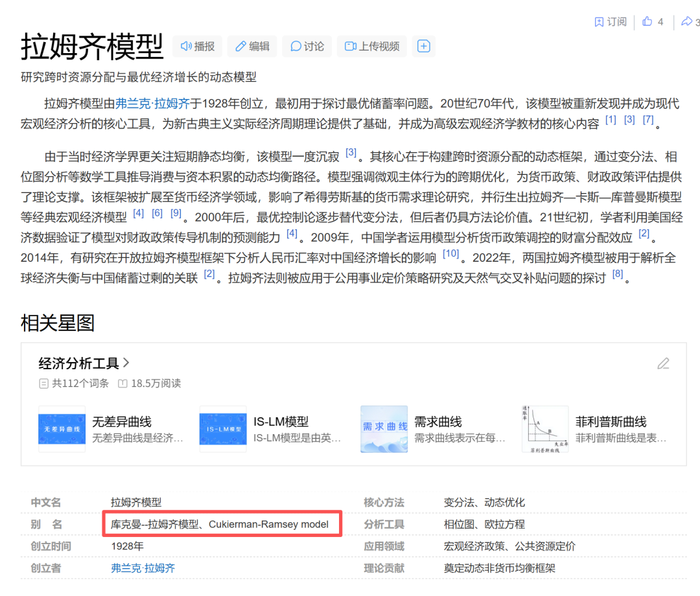Click the 18.5万阅读 read count icon
Viewport: 700px width, 596px height.
point(122,384)
